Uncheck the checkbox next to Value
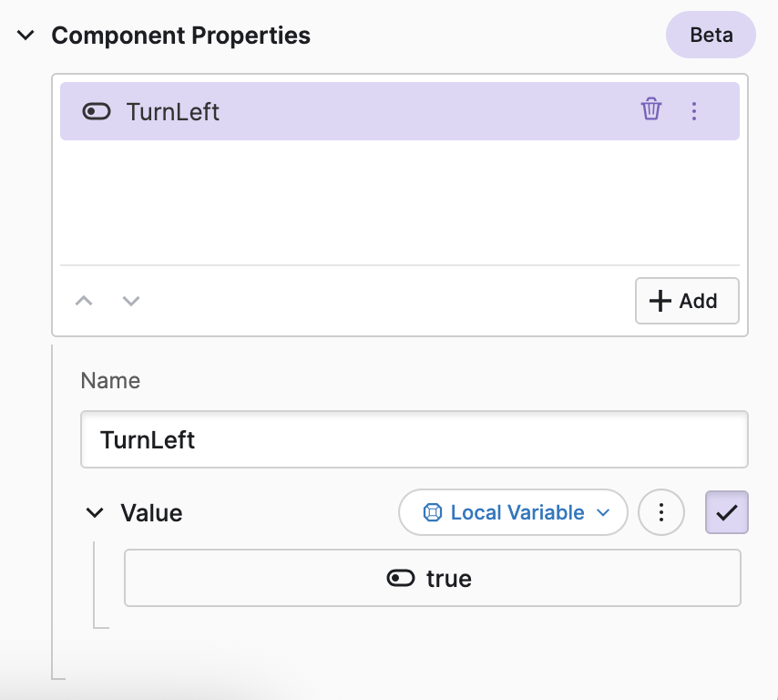 [x=726, y=512]
